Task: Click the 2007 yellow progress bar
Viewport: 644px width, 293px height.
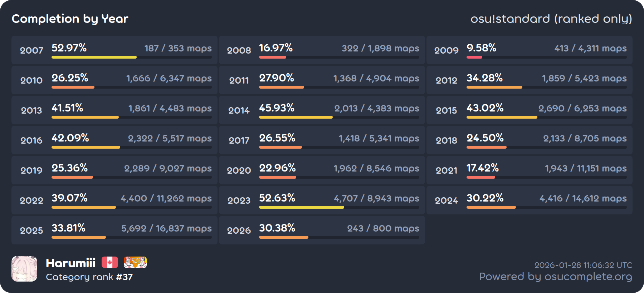Action: coord(94,57)
